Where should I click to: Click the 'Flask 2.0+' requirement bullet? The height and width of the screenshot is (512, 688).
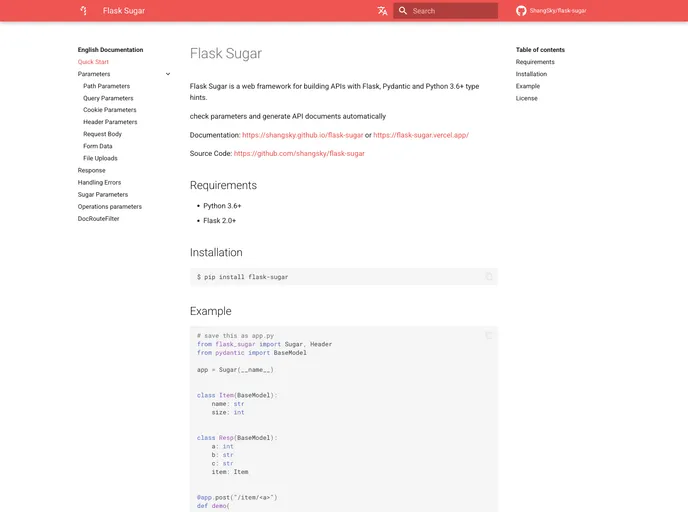pos(219,221)
